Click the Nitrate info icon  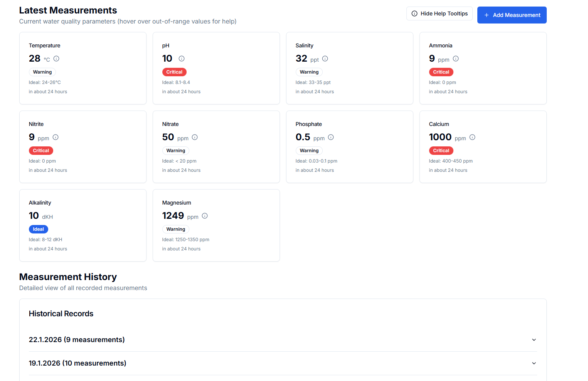tap(195, 137)
